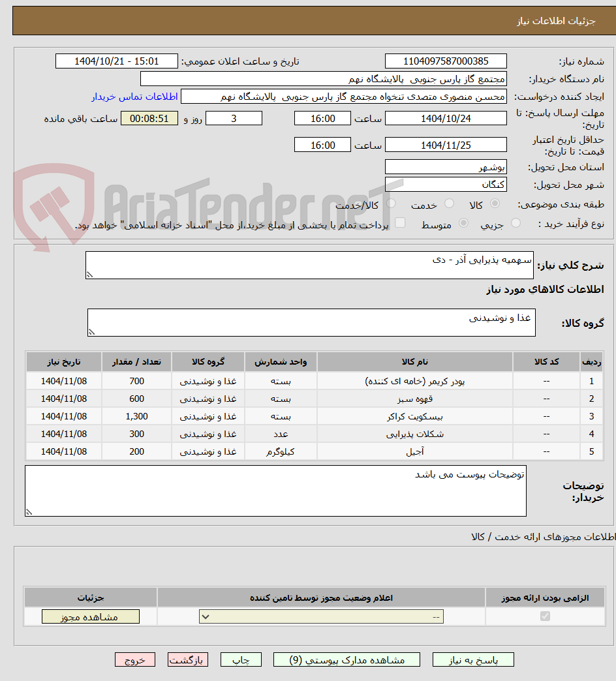Select the جزیی purchase type radio
616x681 pixels.
coord(516,223)
